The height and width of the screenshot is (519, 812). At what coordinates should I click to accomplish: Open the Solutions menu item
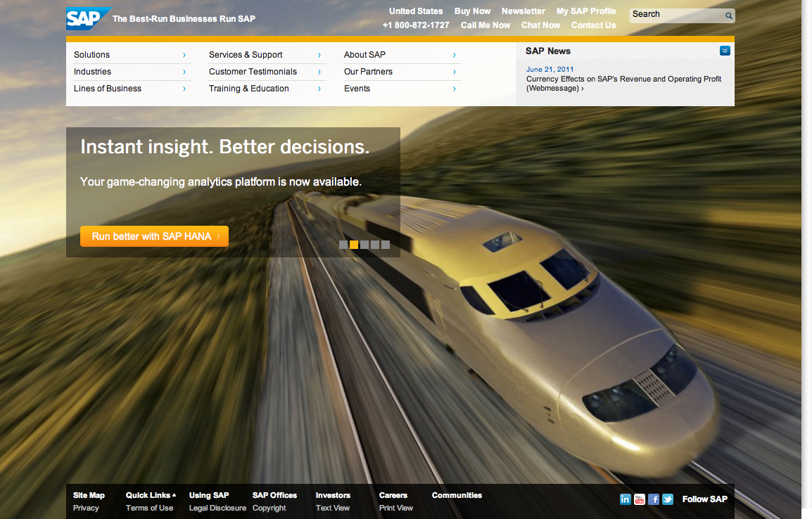tap(91, 55)
